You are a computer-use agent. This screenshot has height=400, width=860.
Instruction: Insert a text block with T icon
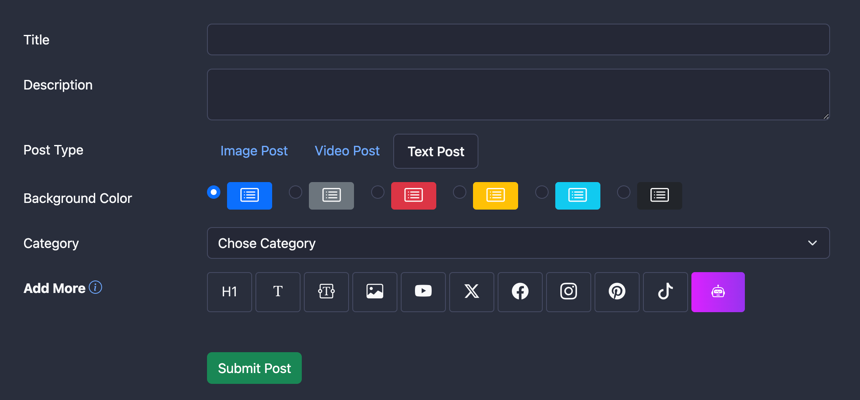tap(278, 292)
